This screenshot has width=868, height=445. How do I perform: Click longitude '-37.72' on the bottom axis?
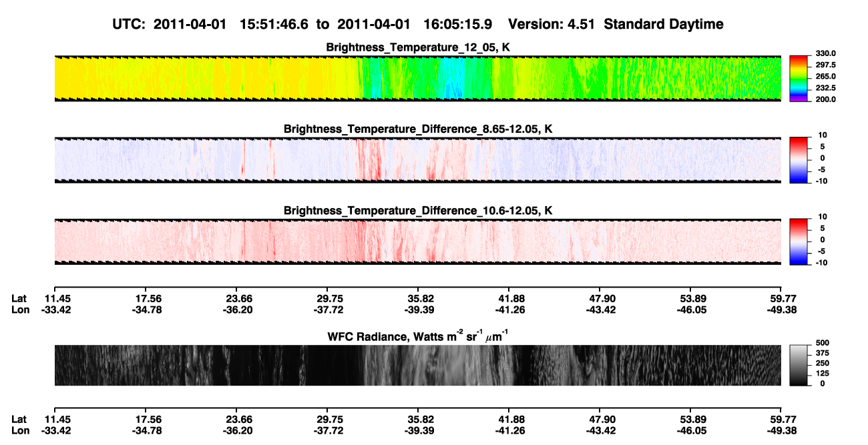coord(329,430)
